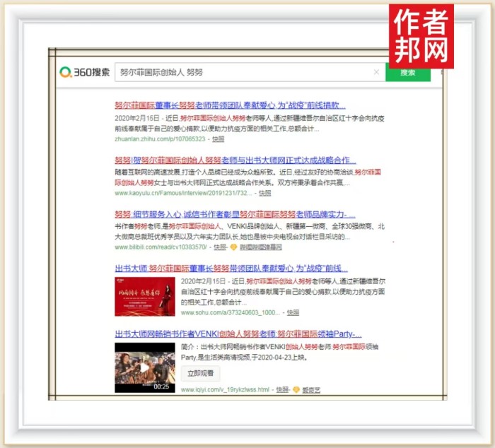This screenshot has height=448, width=495.
Task: Open the zhuanlan.zhihu.com result URL
Action: click(160, 139)
